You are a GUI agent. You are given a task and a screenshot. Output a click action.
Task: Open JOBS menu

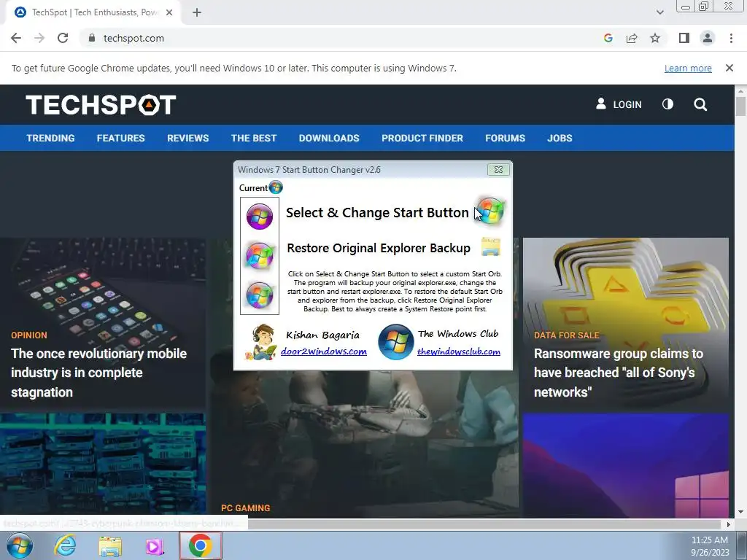[560, 138]
